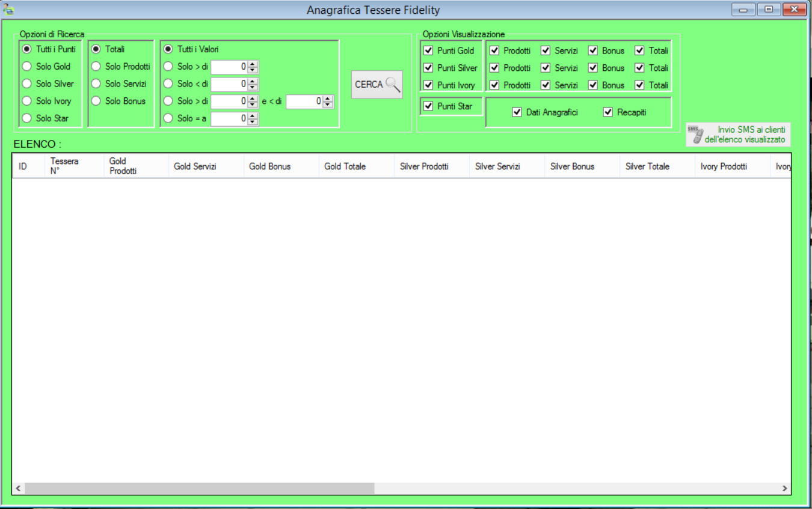Screen dimensions: 812x509
Task: Select the Totali radio option
Action: [108, 49]
